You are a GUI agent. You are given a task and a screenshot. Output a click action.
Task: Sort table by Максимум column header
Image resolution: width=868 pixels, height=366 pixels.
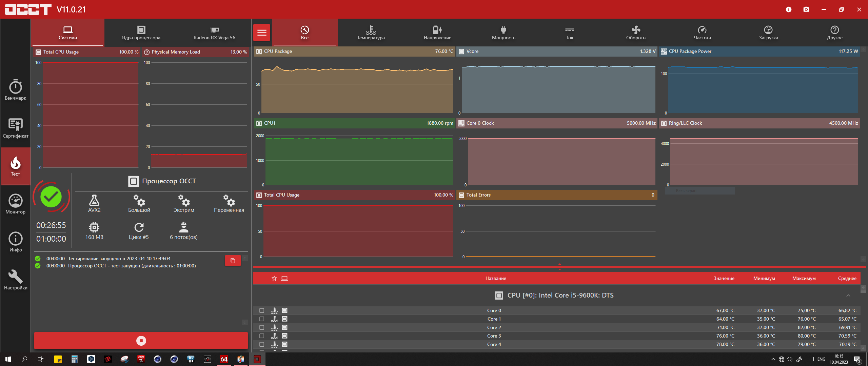(x=804, y=278)
